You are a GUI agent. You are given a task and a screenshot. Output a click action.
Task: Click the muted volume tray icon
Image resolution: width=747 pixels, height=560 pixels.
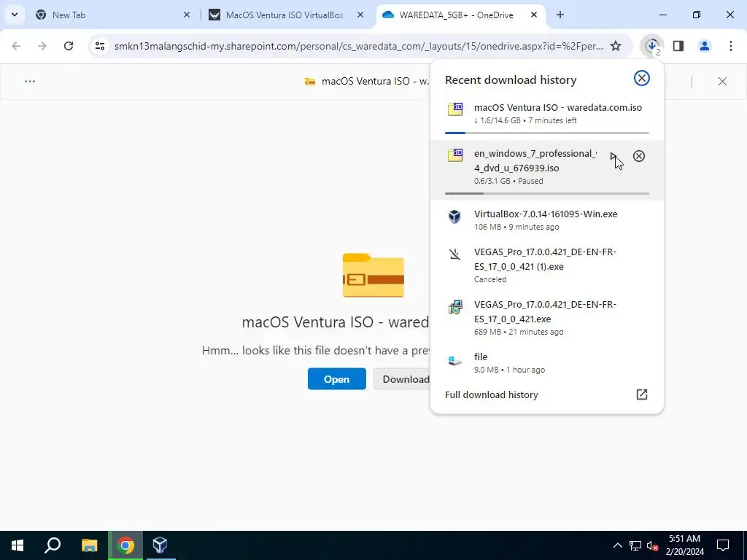[653, 545]
